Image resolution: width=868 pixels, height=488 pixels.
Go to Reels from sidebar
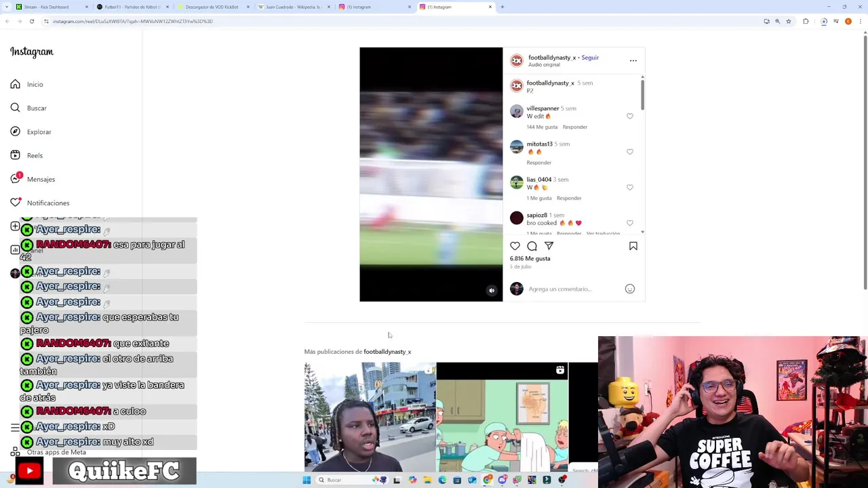click(x=26, y=155)
